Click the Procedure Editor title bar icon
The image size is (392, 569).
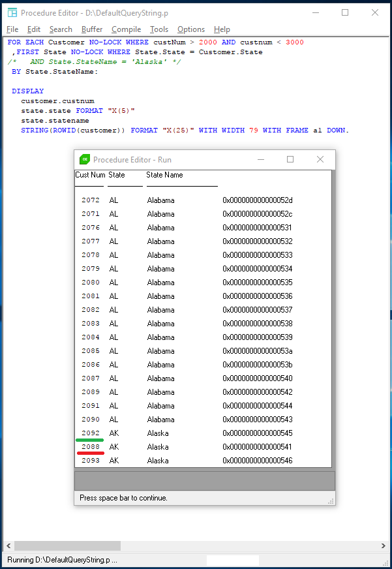[12, 12]
